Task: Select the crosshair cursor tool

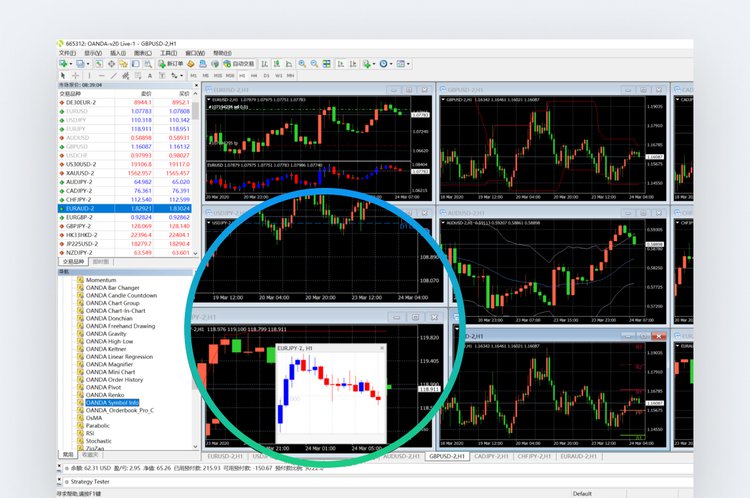Action: 74,75
